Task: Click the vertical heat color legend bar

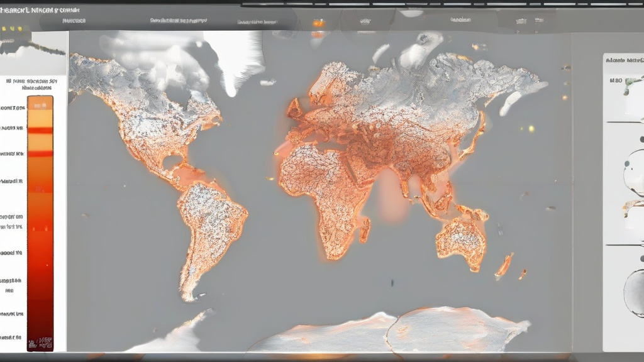Action: point(40,223)
